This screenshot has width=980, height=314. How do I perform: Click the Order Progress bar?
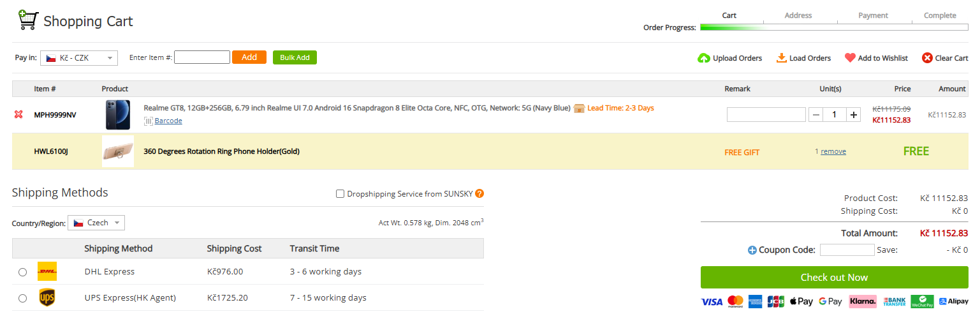pos(834,27)
